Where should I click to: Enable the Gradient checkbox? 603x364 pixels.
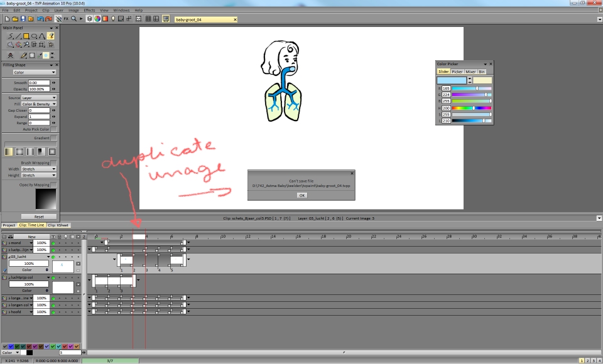pyautogui.click(x=54, y=138)
